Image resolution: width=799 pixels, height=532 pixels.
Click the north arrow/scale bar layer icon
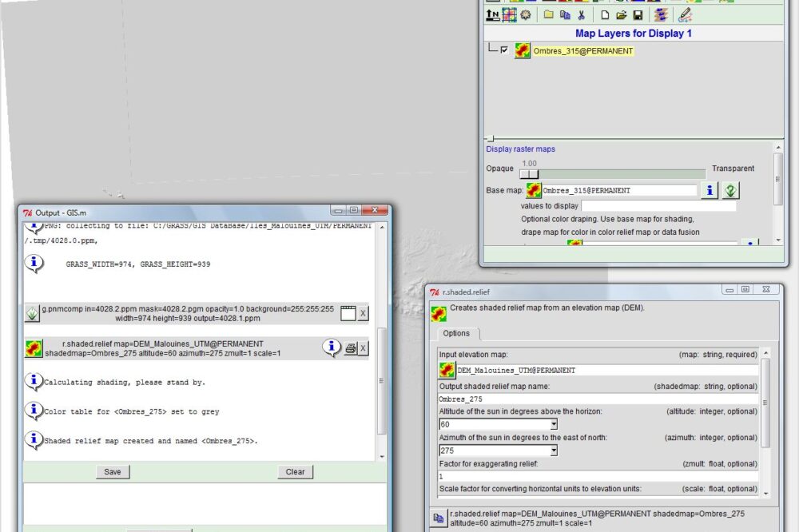click(493, 15)
